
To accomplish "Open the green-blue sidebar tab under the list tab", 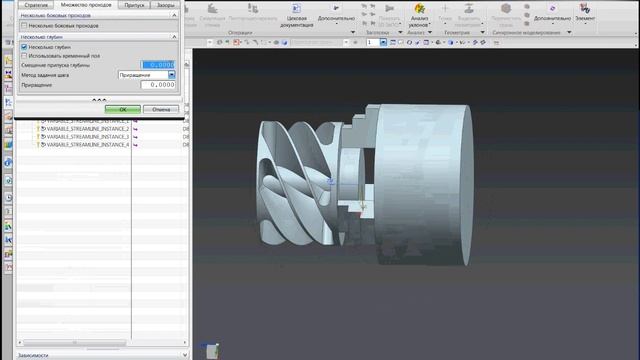I will click(x=8, y=226).
